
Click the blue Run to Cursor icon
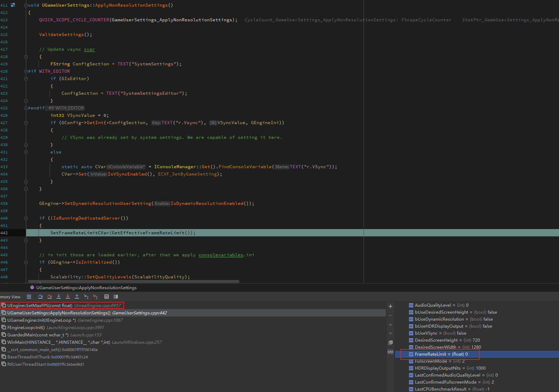click(86, 297)
